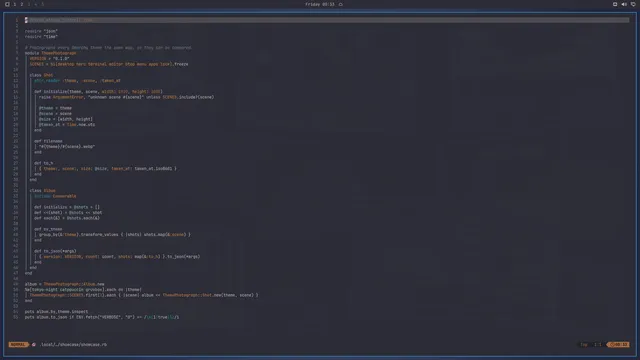Click the weather cloud icon beside clock
Viewport: 640px width, 360px height.
click(x=341, y=4)
